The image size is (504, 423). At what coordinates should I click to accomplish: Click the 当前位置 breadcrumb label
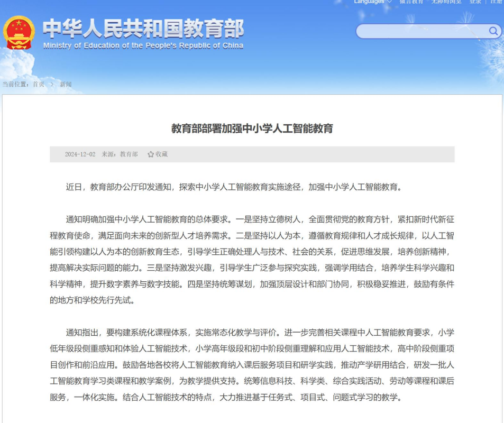click(16, 84)
